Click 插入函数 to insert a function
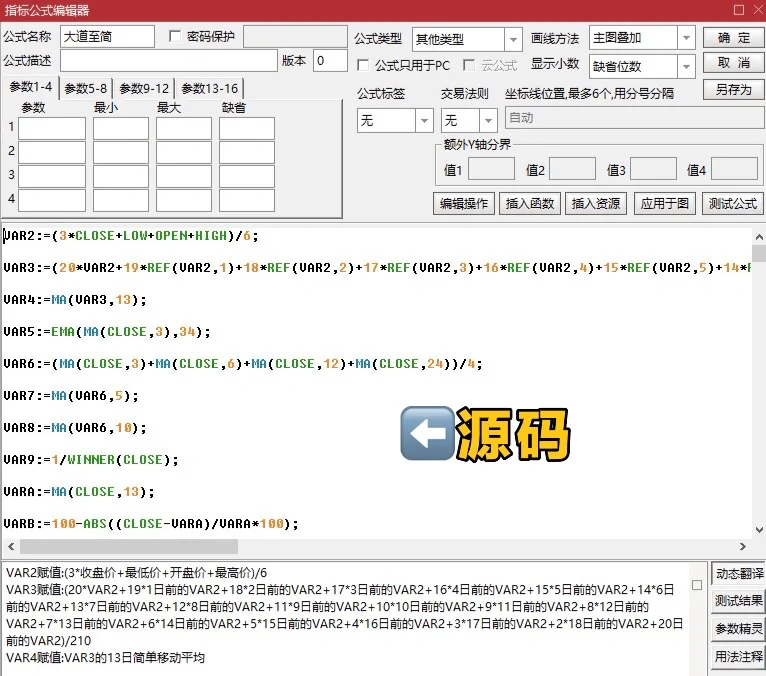This screenshot has width=766, height=676. [x=530, y=203]
